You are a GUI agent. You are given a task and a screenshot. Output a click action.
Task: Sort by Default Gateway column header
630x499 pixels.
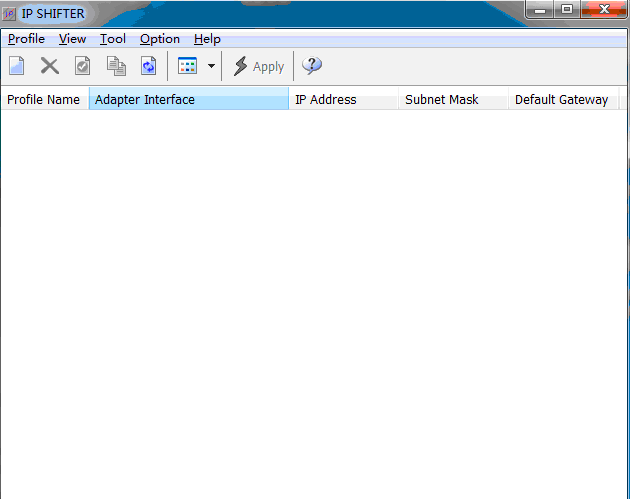564,99
